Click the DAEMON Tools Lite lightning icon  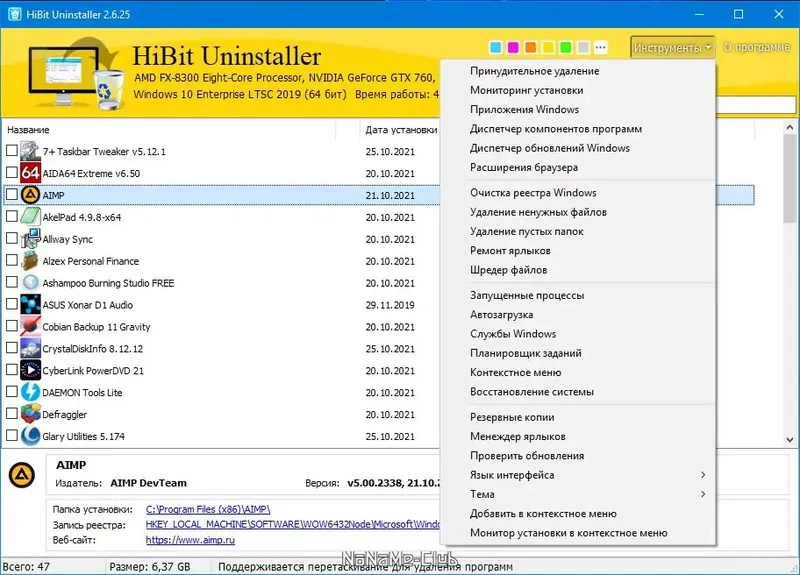pos(30,392)
